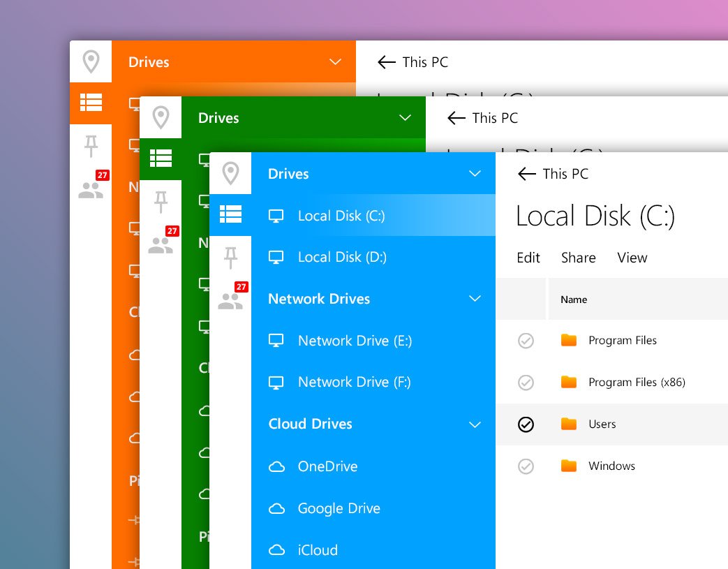Image resolution: width=728 pixels, height=569 pixels.
Task: Click cloud icon beside OneDrive
Action: click(276, 466)
